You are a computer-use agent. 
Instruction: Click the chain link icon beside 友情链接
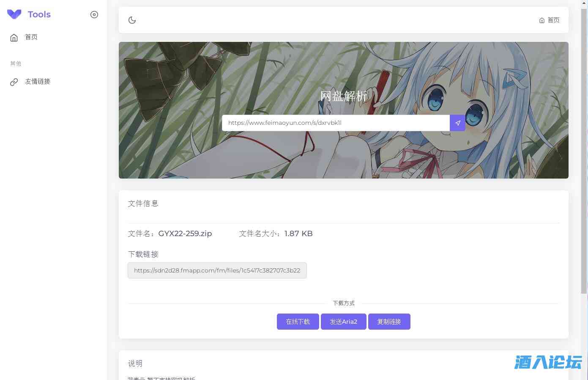click(14, 82)
